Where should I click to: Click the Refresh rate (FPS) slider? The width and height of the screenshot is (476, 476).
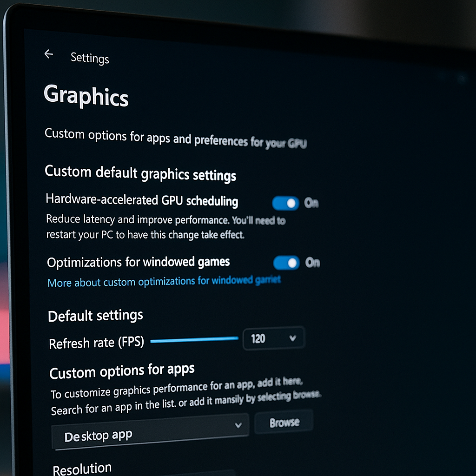pyautogui.click(x=194, y=340)
